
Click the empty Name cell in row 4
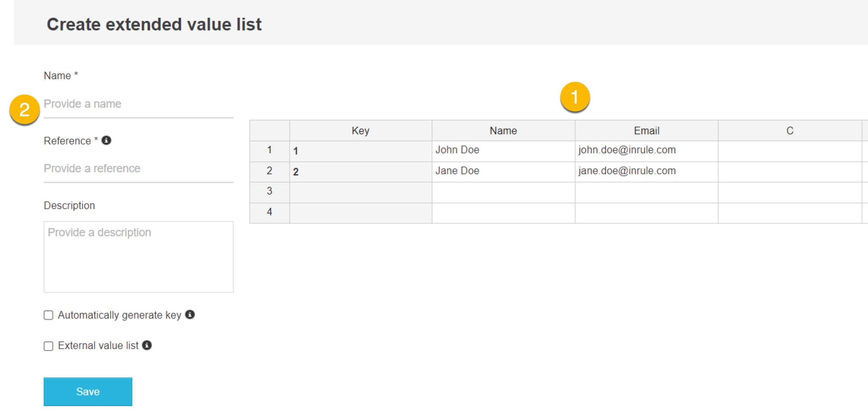503,213
